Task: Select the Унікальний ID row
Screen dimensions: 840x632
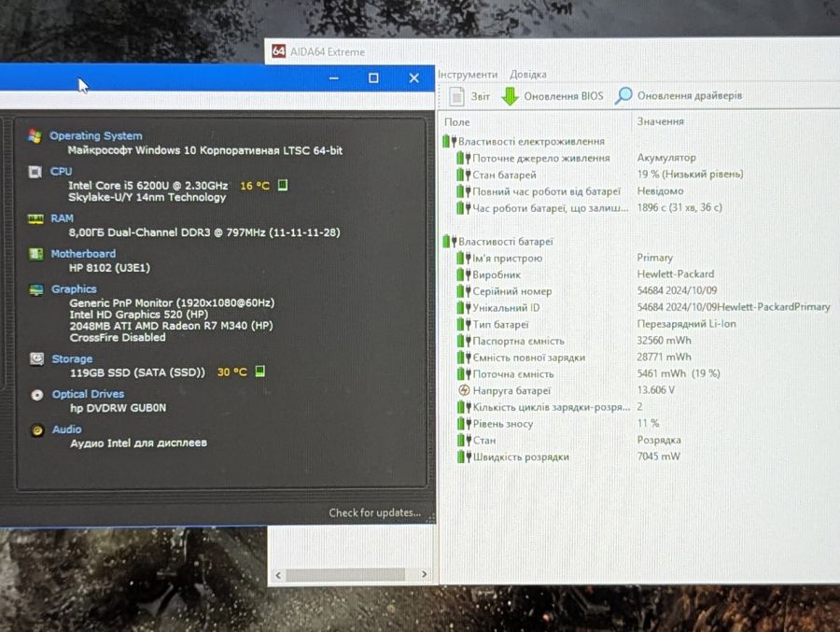Action: coord(498,308)
